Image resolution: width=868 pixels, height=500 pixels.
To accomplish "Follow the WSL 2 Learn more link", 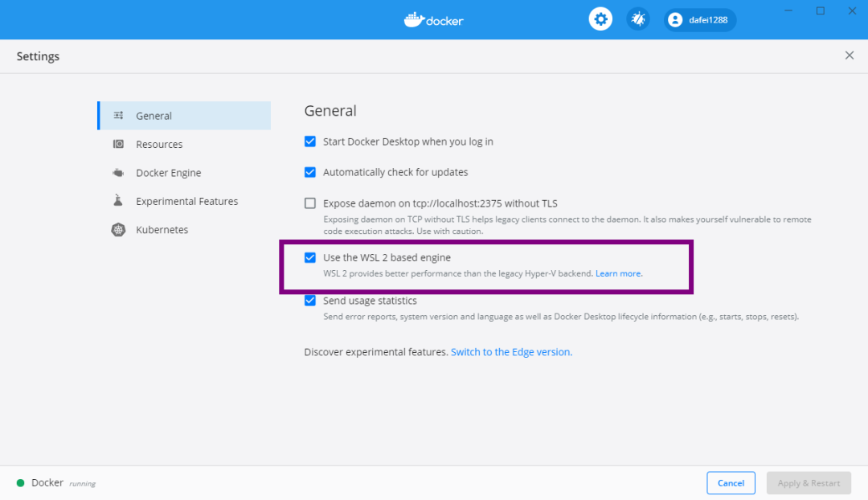I will [619, 274].
